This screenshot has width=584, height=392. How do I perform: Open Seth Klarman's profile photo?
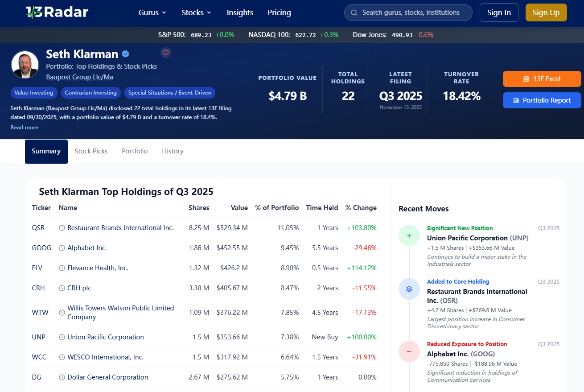click(x=25, y=65)
